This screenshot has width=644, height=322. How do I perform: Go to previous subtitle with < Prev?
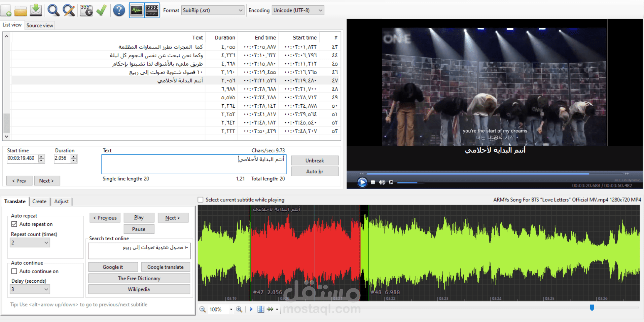(20, 181)
